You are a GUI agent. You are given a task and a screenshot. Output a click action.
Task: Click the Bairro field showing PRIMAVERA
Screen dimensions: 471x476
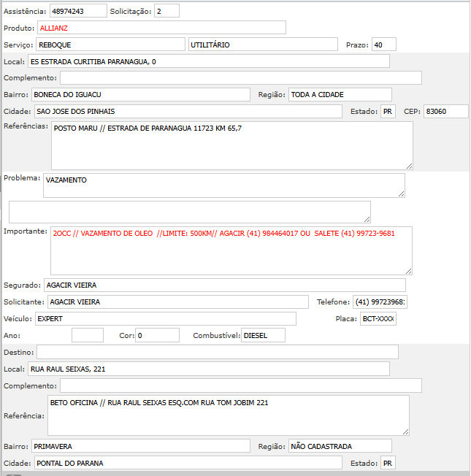[x=141, y=446]
